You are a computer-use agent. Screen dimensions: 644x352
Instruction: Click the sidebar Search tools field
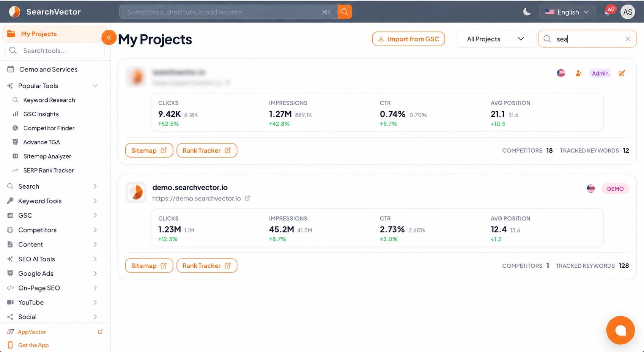(55, 51)
